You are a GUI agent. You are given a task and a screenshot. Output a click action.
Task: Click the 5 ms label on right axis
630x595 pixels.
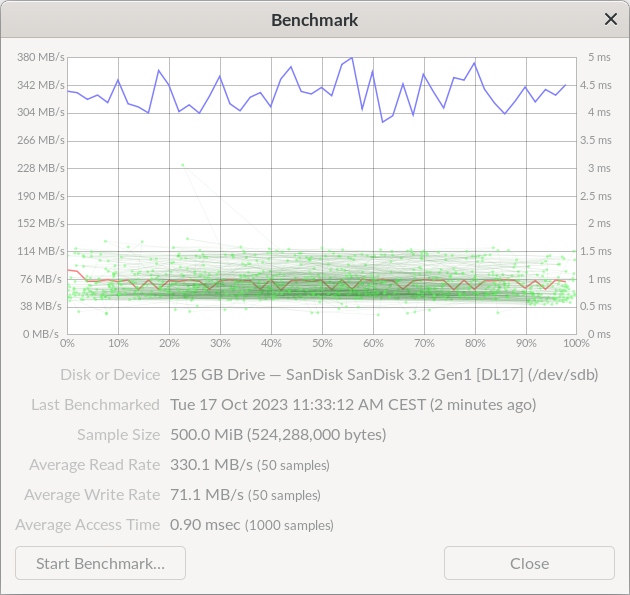pos(599,57)
